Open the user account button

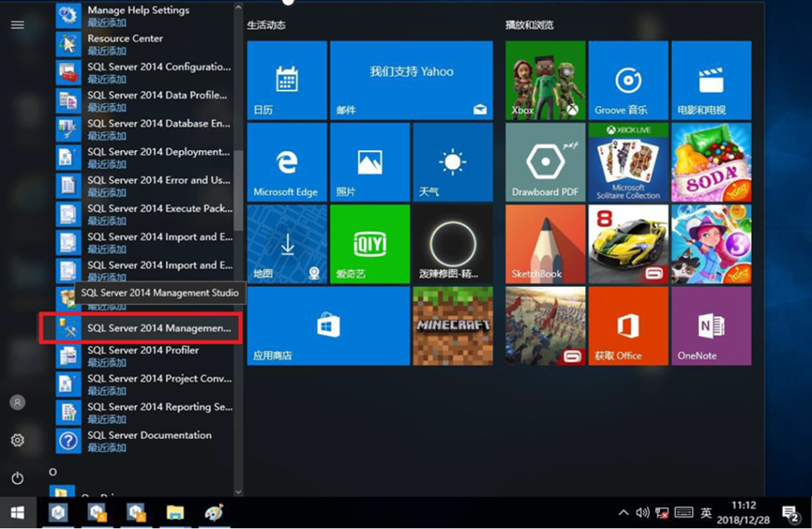pyautogui.click(x=17, y=402)
